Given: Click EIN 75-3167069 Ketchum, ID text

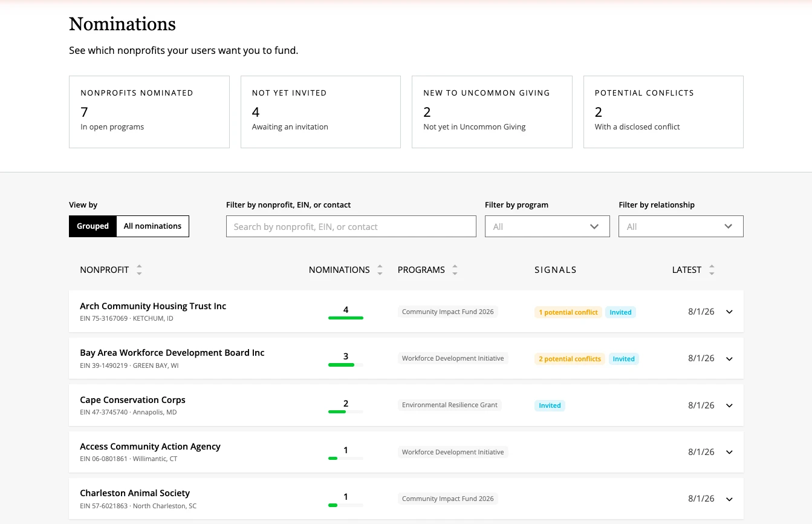Looking at the screenshot, I should tap(126, 318).
